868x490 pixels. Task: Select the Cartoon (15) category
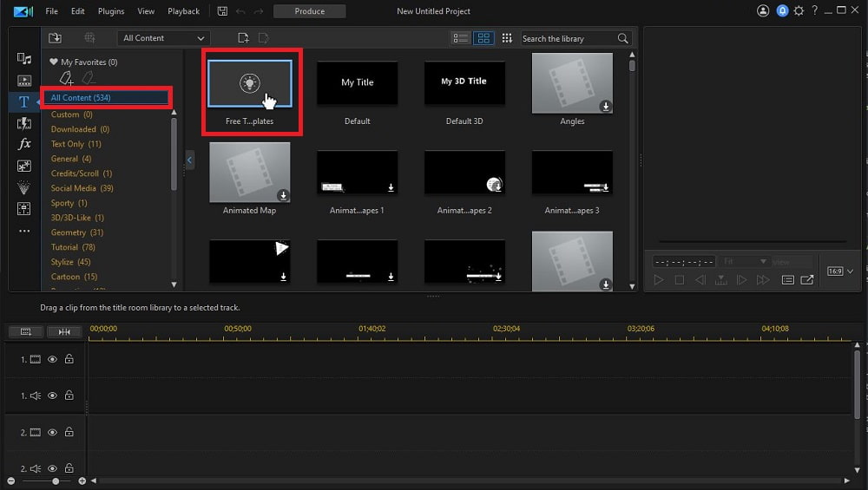pyautogui.click(x=74, y=277)
